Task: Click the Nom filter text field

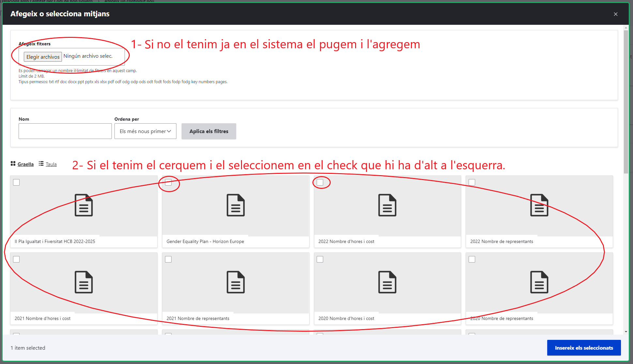Action: [x=65, y=131]
